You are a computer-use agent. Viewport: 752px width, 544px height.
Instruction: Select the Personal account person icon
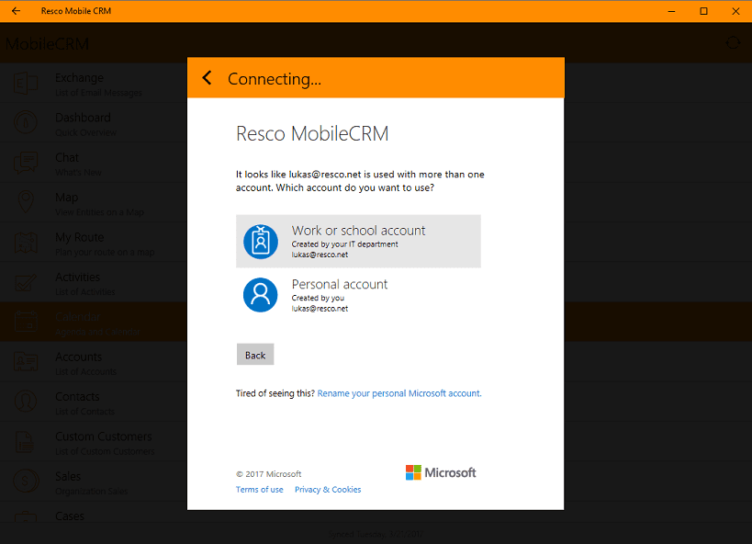point(260,295)
